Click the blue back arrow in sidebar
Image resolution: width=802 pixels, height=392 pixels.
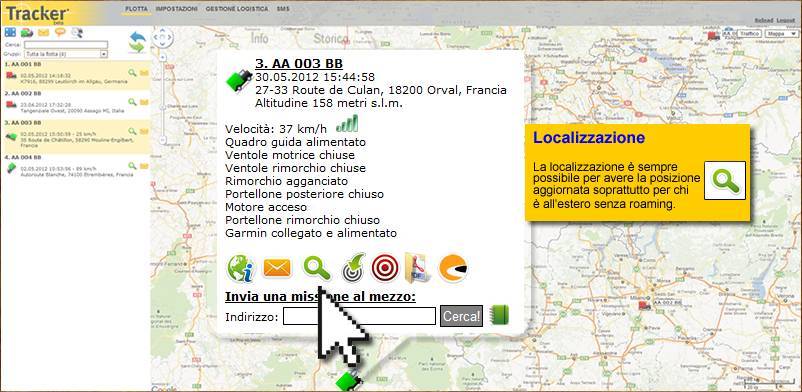point(137,37)
